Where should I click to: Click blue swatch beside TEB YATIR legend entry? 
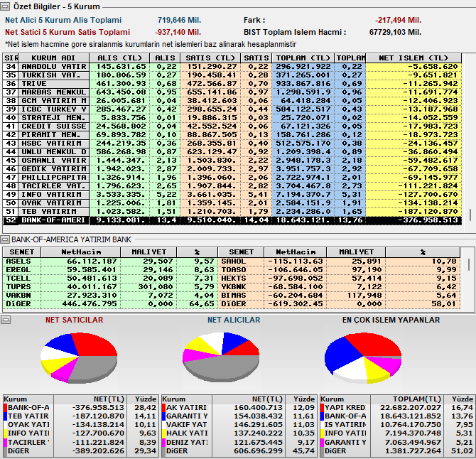(5, 416)
